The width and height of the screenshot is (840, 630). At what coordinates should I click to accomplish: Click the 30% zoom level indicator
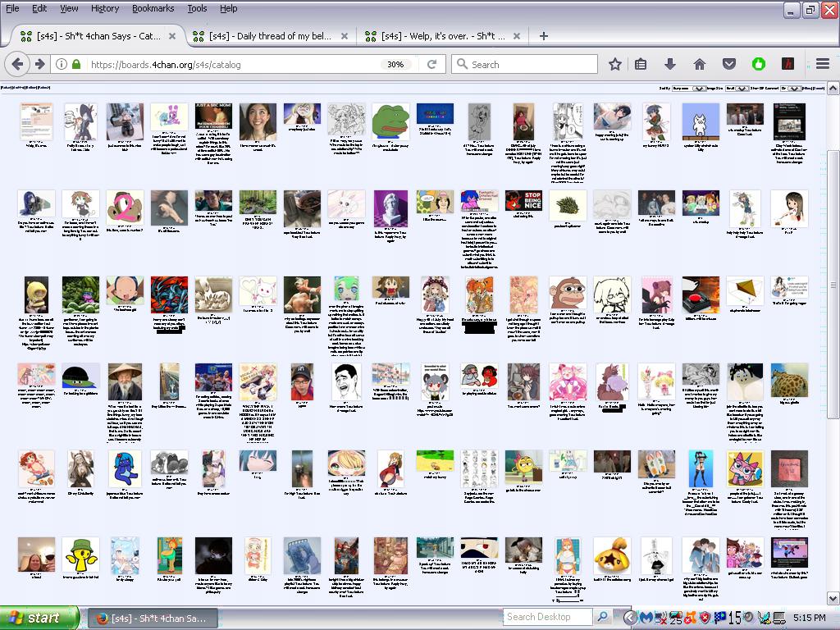395,64
